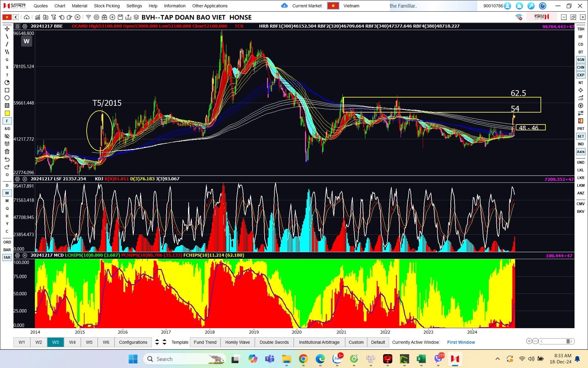Switch to the W3 window tab
Screen dimensions: 588x368
55,342
